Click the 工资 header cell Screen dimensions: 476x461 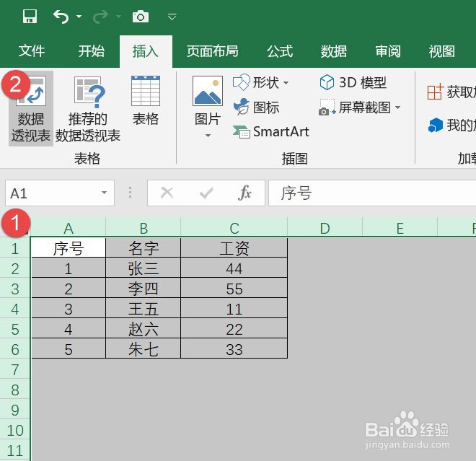234,248
